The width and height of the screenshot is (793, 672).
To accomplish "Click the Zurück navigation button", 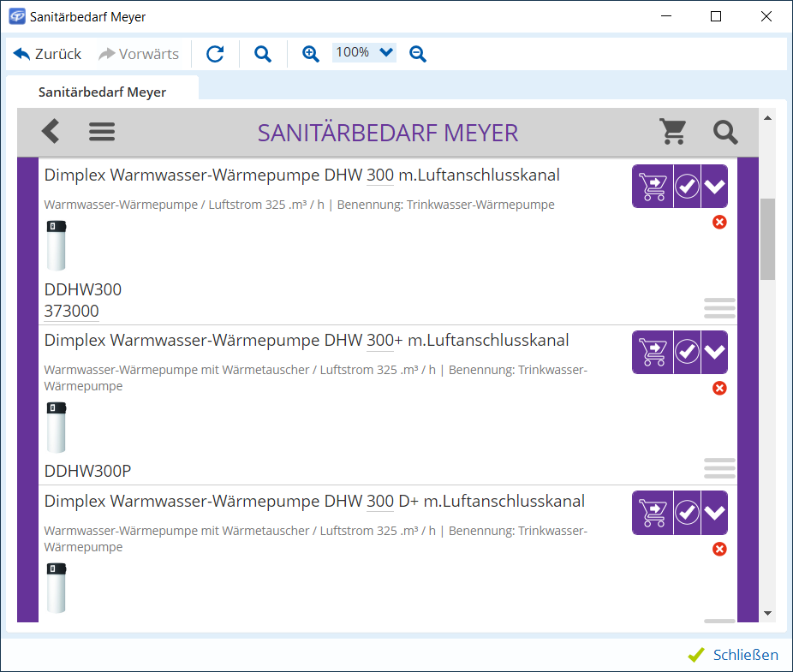I will click(48, 54).
